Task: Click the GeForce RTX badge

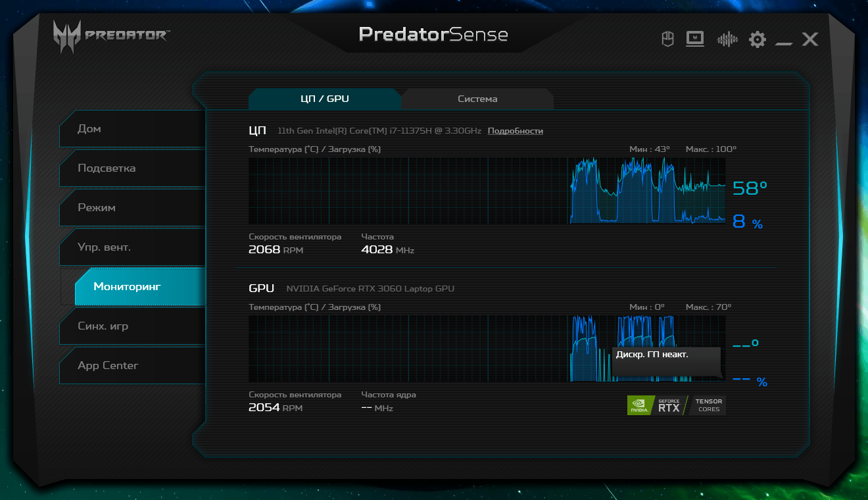Action: 669,405
